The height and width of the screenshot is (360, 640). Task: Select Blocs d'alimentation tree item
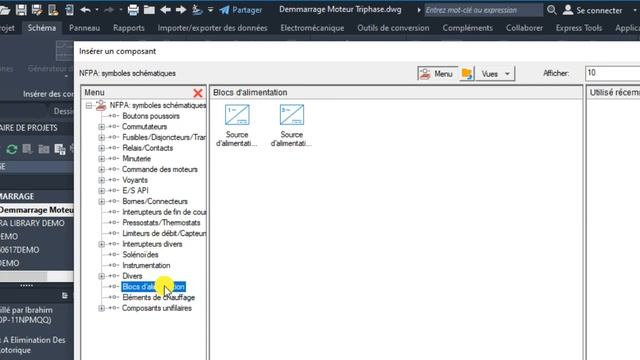[x=153, y=287]
